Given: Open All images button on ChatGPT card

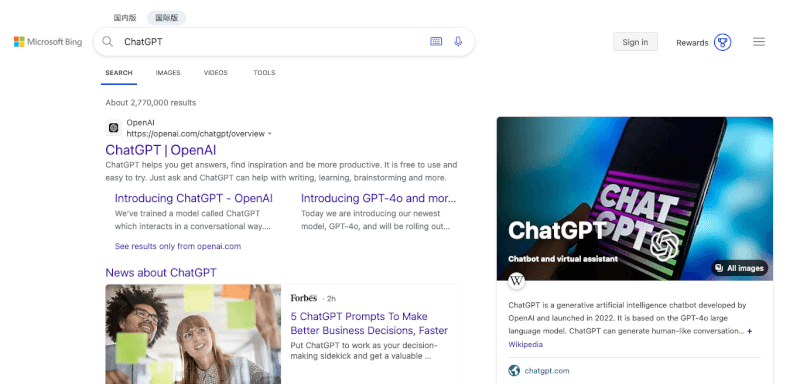Looking at the screenshot, I should coord(740,268).
